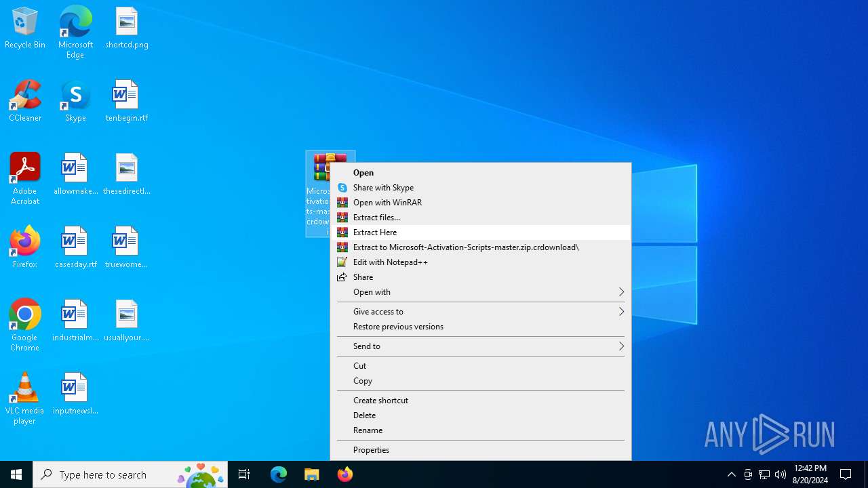Viewport: 868px width, 488px height.
Task: Select the casesday.rtf document icon
Action: [75, 248]
